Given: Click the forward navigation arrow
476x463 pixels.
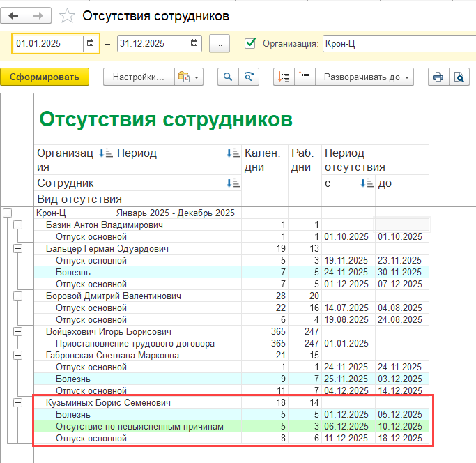Looking at the screenshot, I should pyautogui.click(x=38, y=15).
